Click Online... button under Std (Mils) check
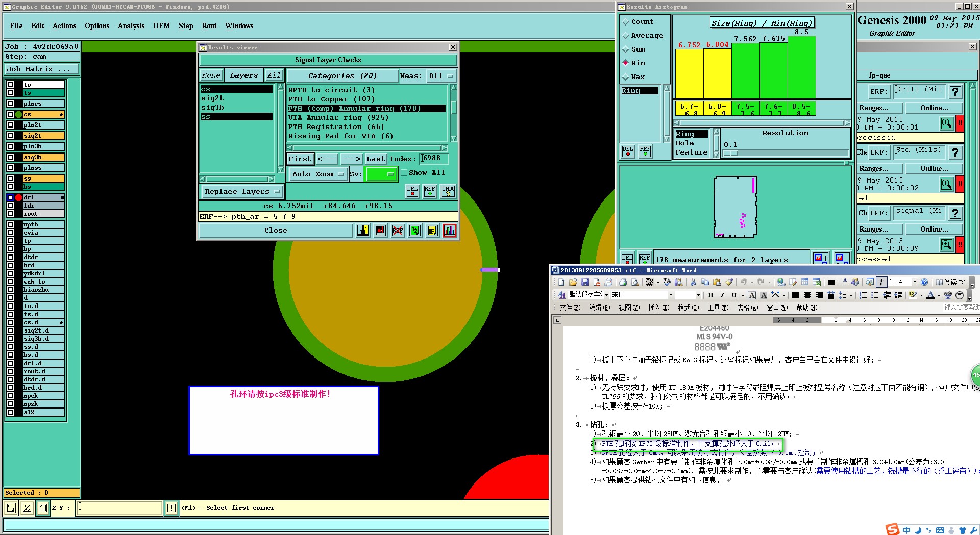 pyautogui.click(x=934, y=169)
